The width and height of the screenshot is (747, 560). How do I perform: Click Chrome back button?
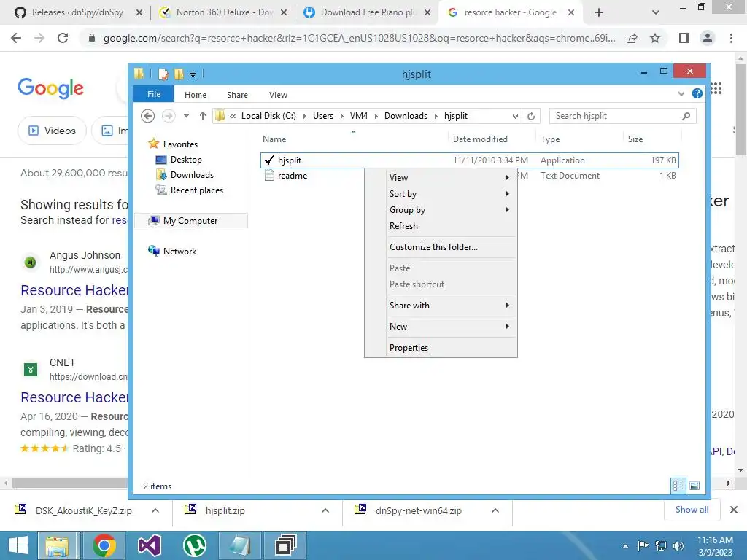point(16,38)
